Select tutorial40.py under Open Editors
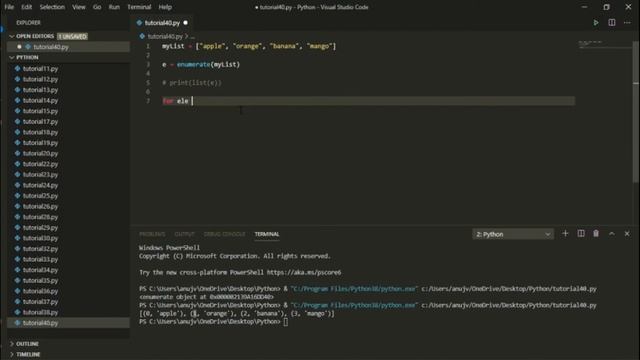 pyautogui.click(x=69, y=47)
